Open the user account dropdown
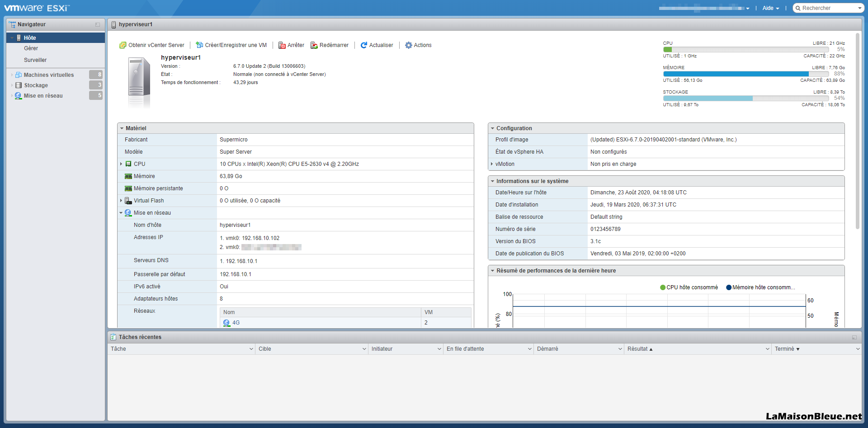The width and height of the screenshot is (868, 428). 704,8
